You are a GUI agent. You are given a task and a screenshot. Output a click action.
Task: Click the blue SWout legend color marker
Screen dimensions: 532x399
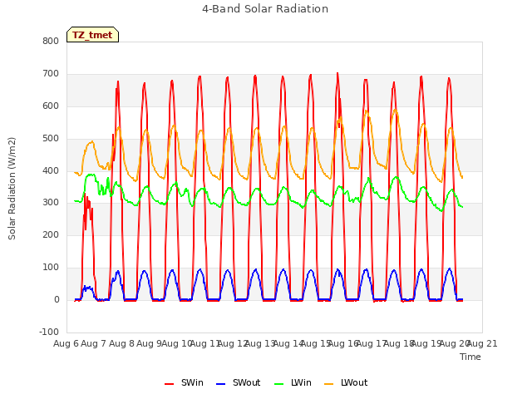[x=220, y=384]
